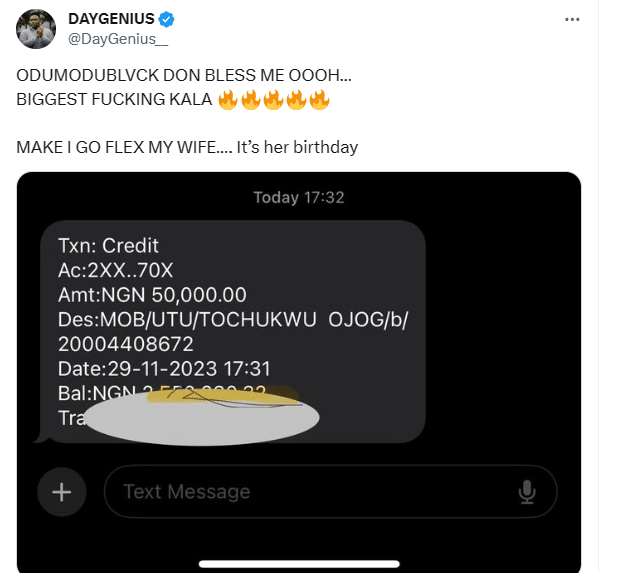Click the "MAKE I GO FLEX MY WIFE" line
This screenshot has height=573, width=617.
tap(187, 147)
